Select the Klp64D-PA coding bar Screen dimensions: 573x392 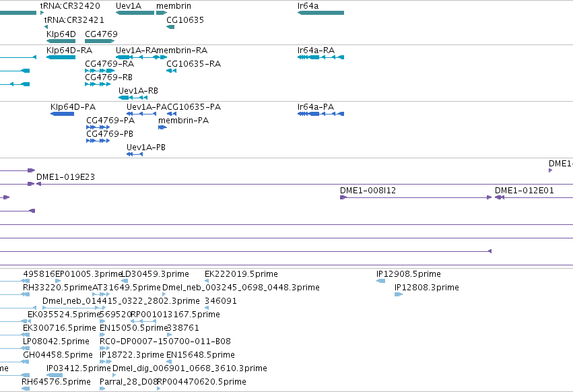62,114
